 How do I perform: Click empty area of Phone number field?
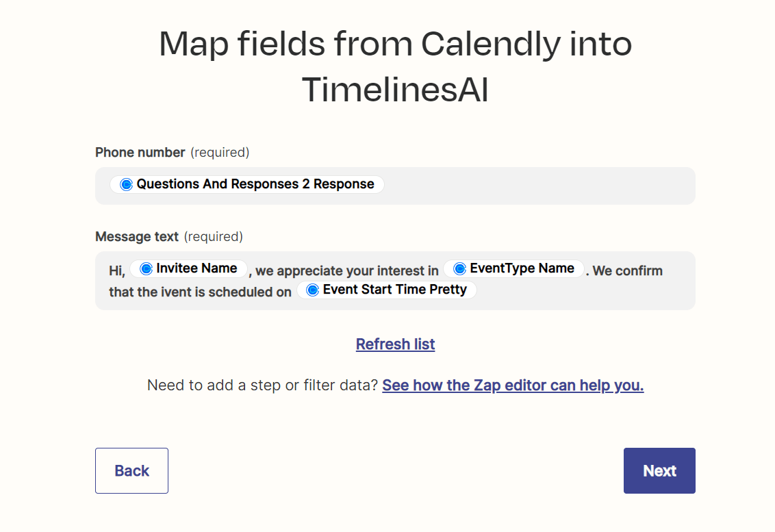coord(541,186)
